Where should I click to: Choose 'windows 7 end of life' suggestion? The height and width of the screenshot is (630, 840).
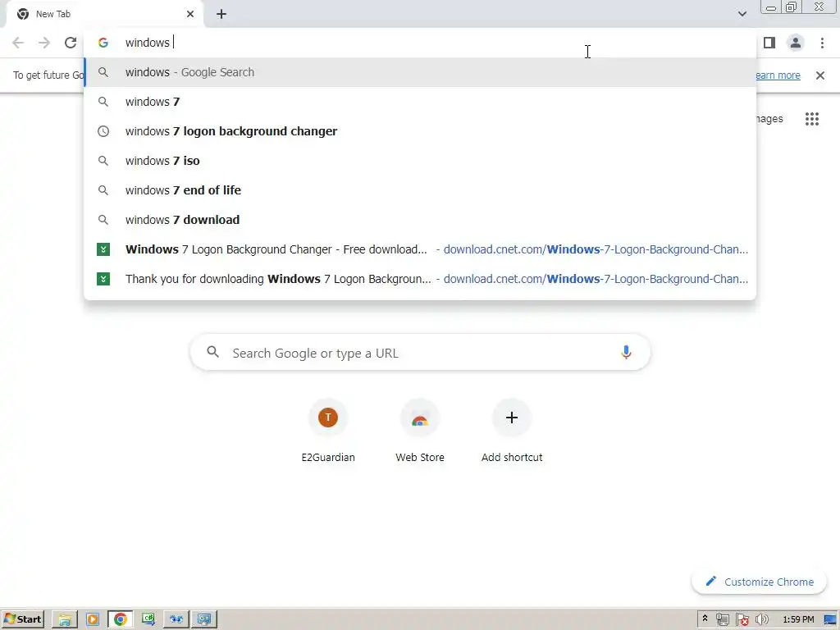pos(420,190)
